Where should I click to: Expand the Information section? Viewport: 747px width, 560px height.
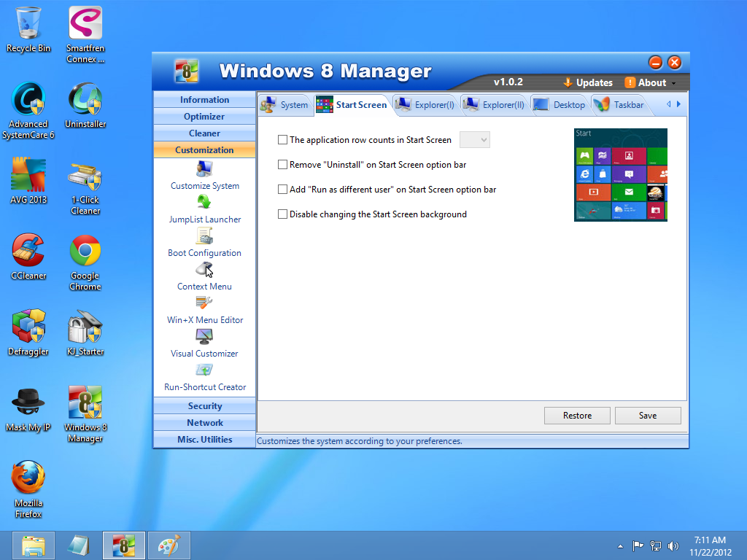[x=204, y=99]
